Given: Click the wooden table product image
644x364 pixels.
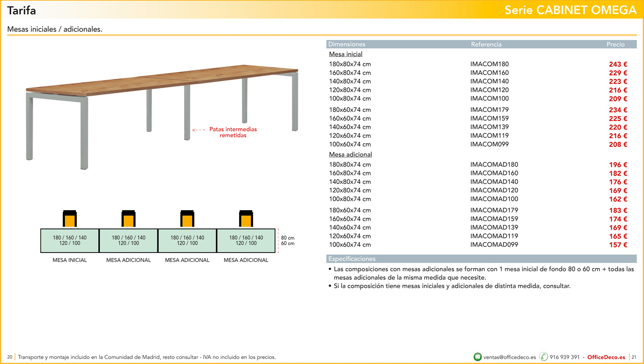Looking at the screenshot, I should click(x=162, y=109).
